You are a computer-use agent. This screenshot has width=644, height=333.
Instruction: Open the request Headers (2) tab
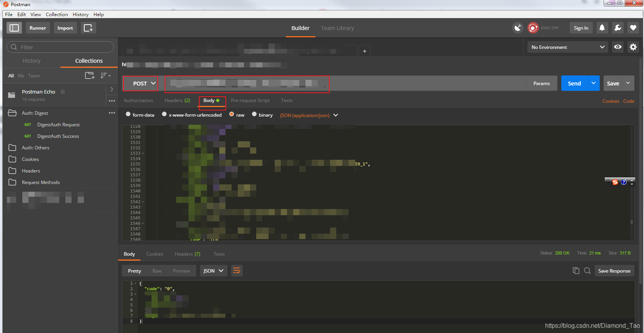[x=177, y=100]
